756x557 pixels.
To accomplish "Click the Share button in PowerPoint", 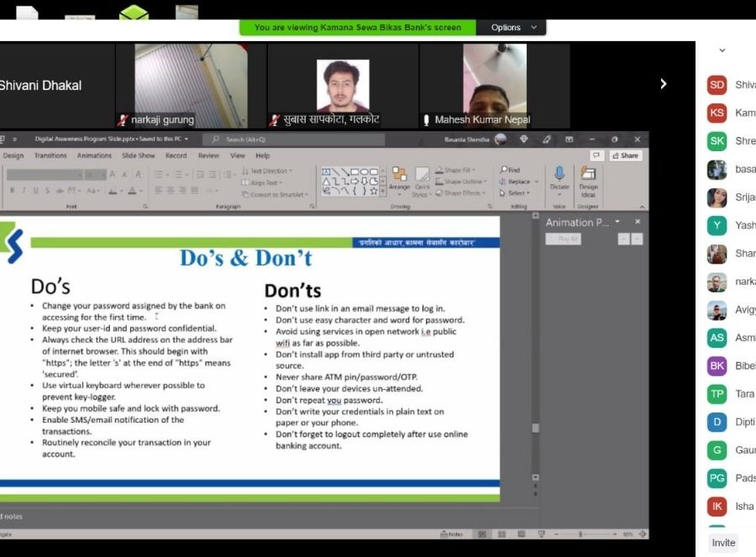I will (625, 155).
